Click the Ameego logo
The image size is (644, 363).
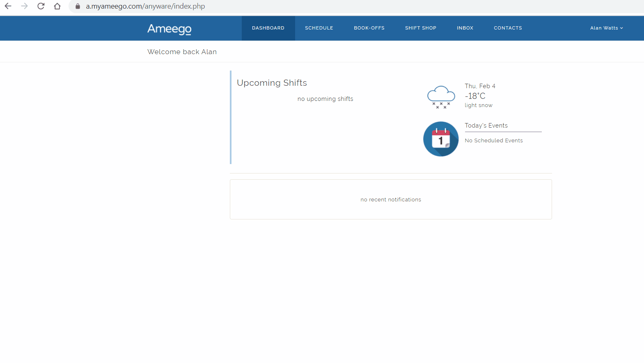click(169, 29)
